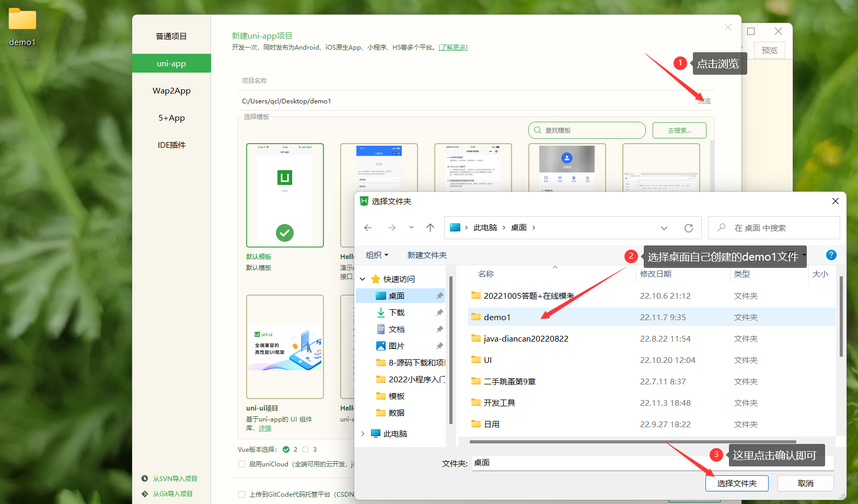Click the 此电脑 computer icon in address bar
The height and width of the screenshot is (504, 858).
[x=455, y=227]
